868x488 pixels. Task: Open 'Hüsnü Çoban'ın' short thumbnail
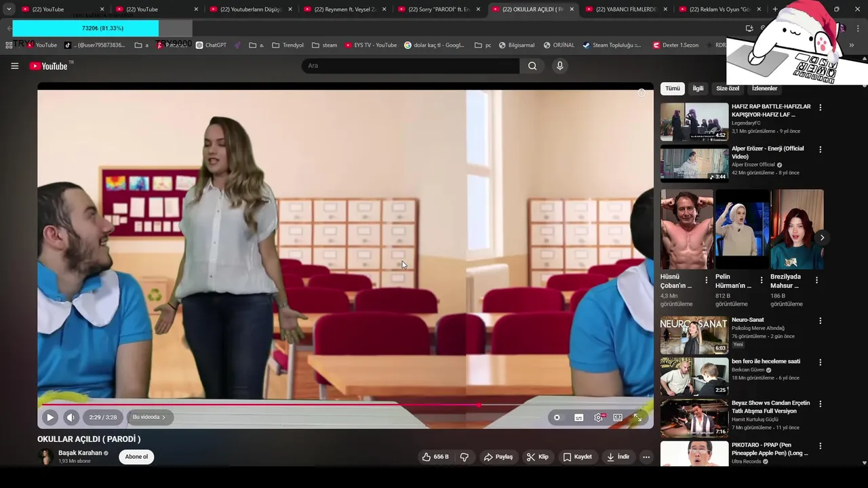687,229
